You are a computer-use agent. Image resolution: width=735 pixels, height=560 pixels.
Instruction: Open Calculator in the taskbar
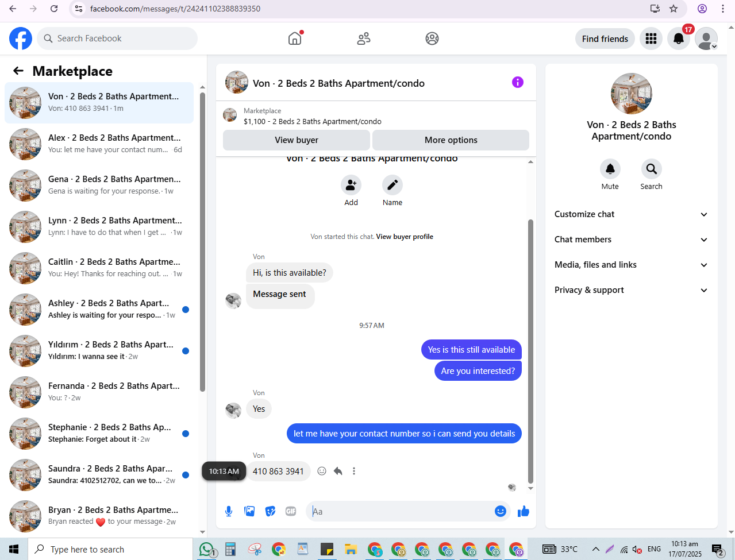(x=230, y=550)
